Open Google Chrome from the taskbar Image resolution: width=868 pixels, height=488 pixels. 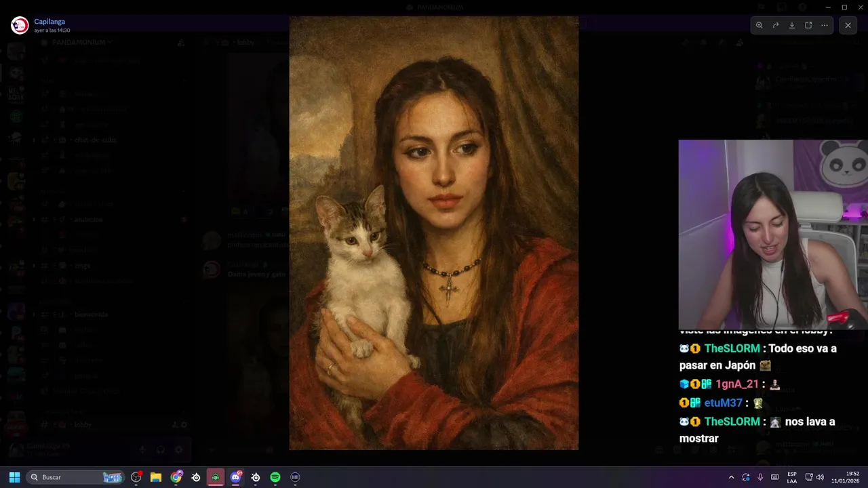176,477
